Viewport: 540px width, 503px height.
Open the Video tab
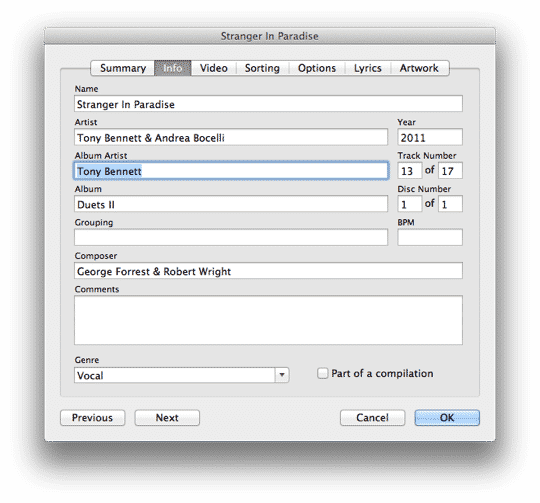(214, 68)
